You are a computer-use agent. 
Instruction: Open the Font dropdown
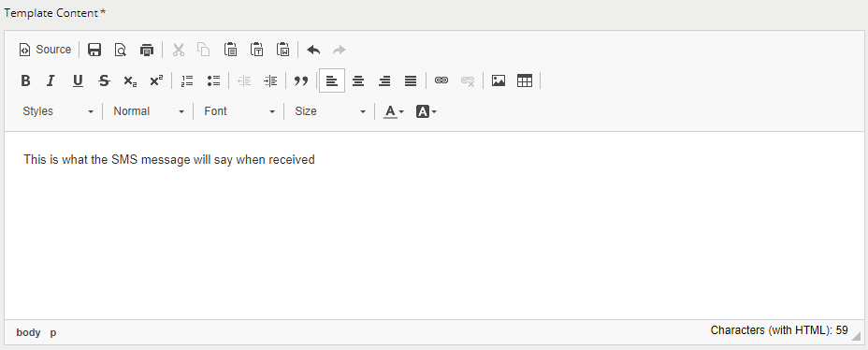coord(239,111)
